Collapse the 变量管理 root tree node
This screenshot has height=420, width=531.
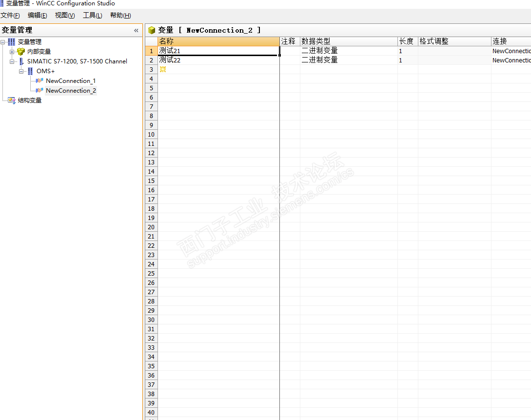(3, 42)
